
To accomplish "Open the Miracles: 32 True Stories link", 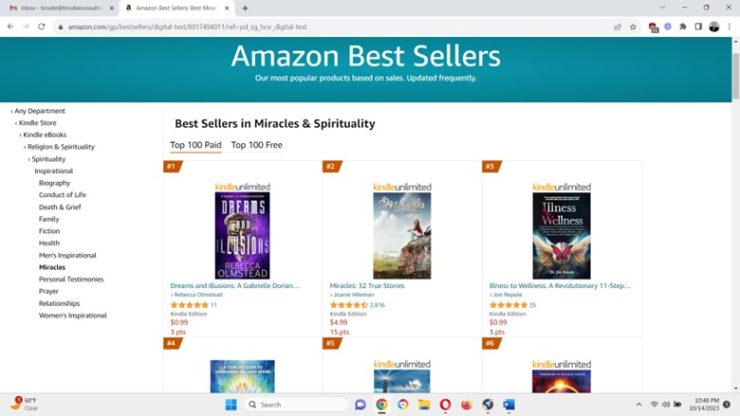I will tap(367, 286).
